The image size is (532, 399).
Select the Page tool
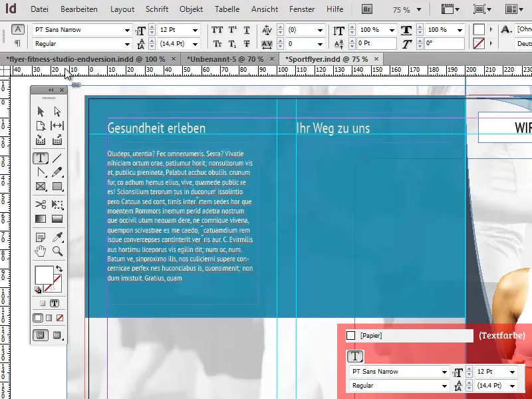click(41, 126)
